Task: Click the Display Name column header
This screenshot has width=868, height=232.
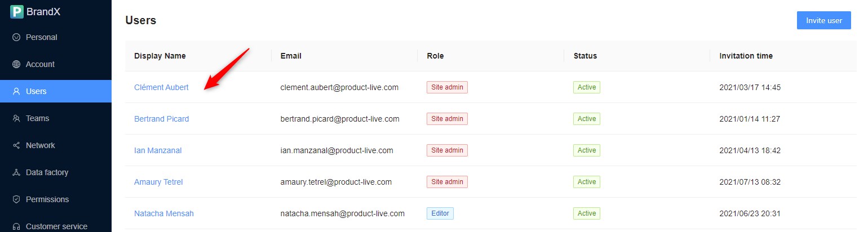Action: (160, 56)
